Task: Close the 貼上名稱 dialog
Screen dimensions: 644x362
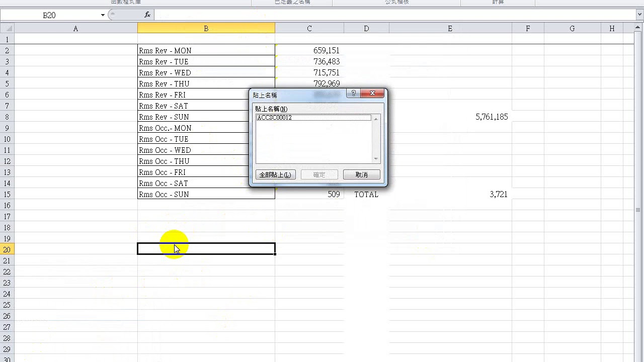Action: click(x=373, y=93)
